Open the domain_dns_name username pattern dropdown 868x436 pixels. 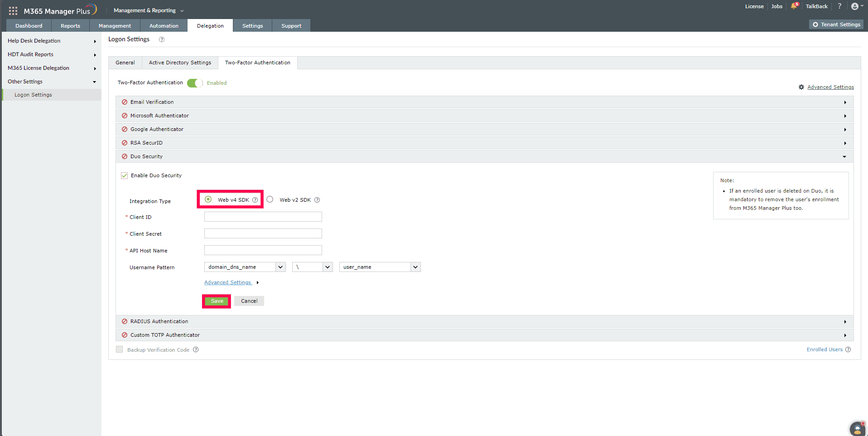(x=245, y=267)
